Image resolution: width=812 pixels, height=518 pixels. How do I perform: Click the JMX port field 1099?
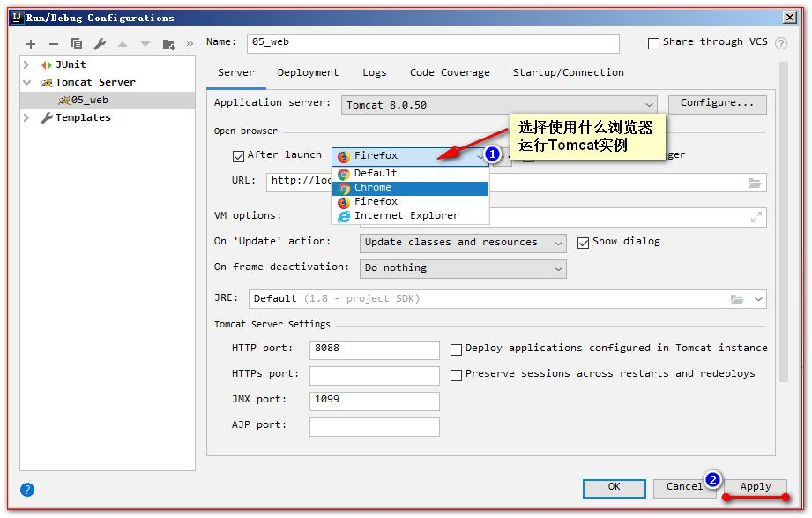pos(375,402)
